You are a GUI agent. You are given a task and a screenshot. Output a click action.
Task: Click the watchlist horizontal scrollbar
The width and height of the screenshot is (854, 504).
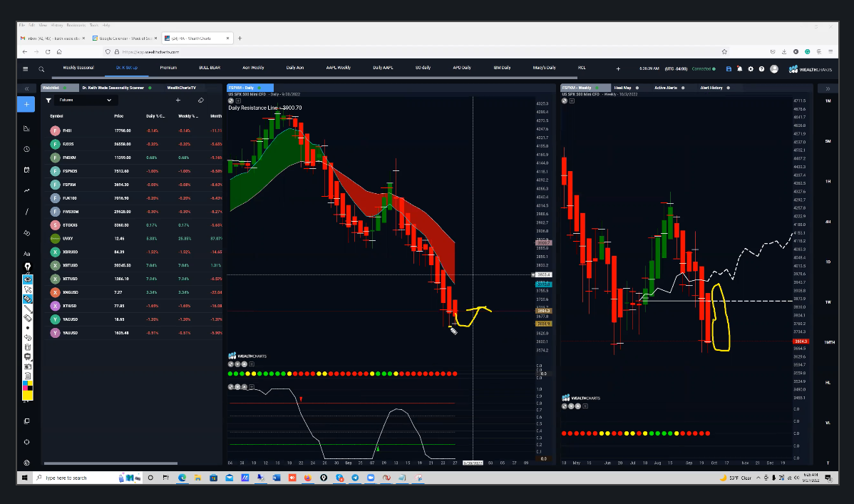click(x=110, y=463)
